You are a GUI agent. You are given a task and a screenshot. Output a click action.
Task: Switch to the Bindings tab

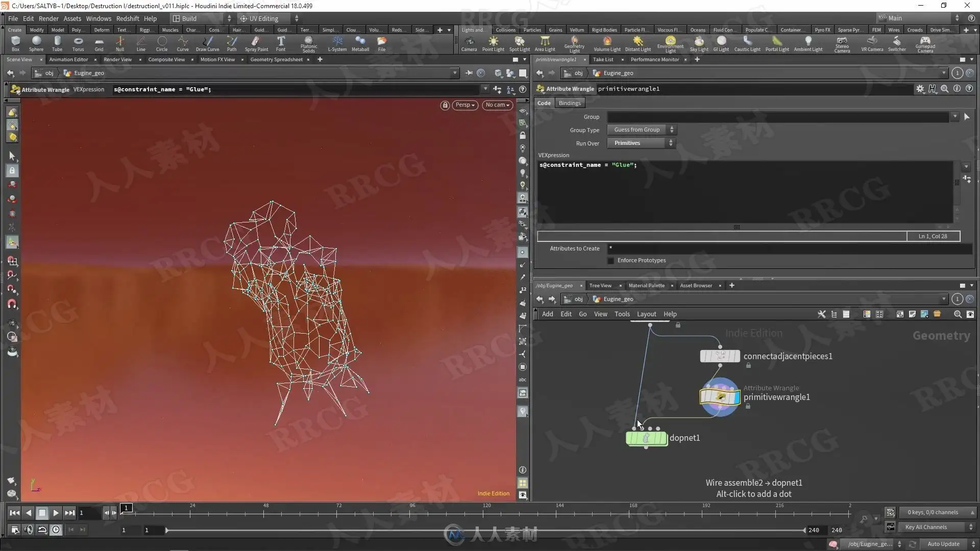coord(570,103)
